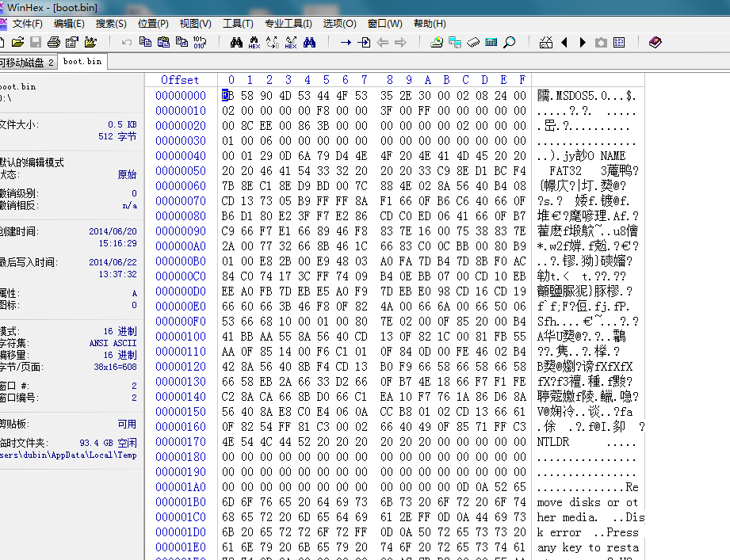Click the Find Hex Values icon

coord(254,42)
